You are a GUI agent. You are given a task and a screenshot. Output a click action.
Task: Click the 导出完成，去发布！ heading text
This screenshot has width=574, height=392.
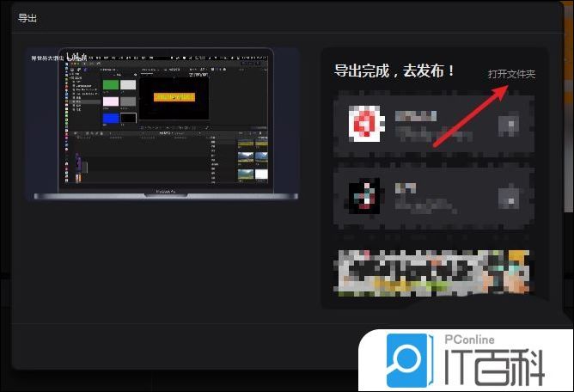394,70
